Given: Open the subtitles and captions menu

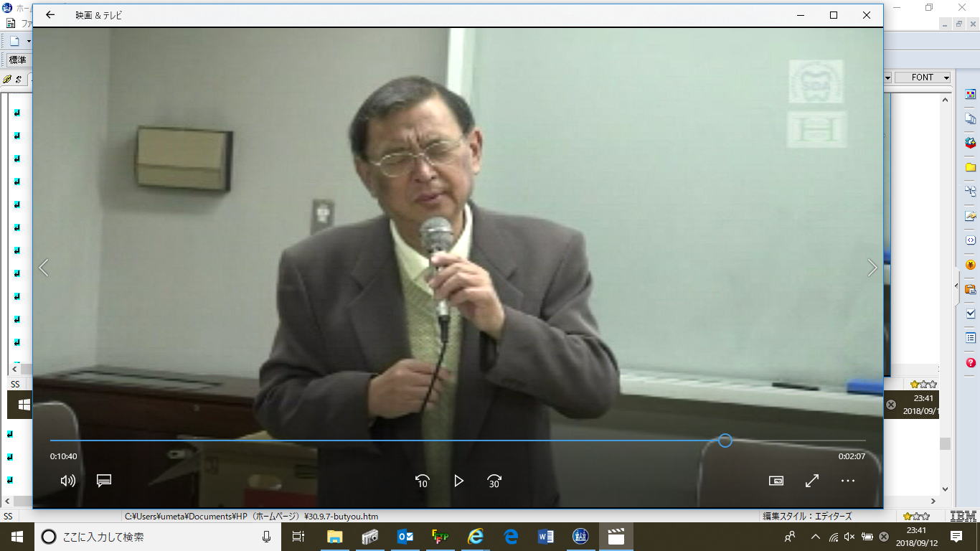Looking at the screenshot, I should pos(104,481).
